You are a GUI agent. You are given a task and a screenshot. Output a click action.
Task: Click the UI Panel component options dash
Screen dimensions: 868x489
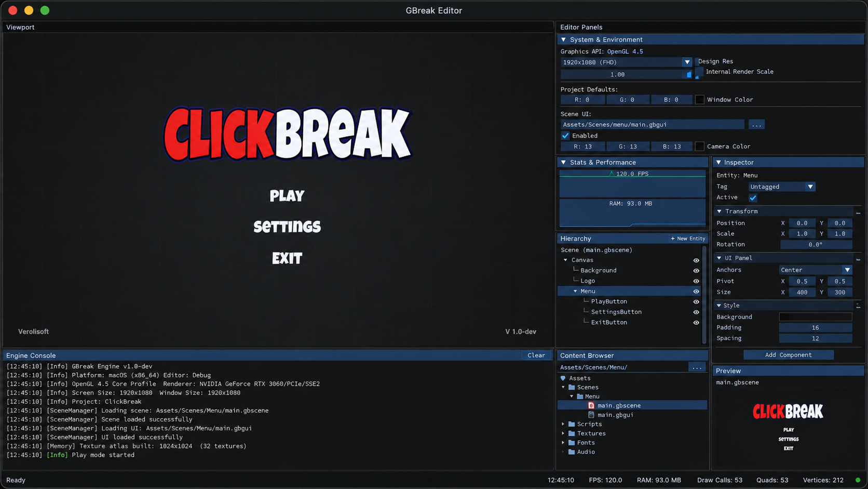858,259
